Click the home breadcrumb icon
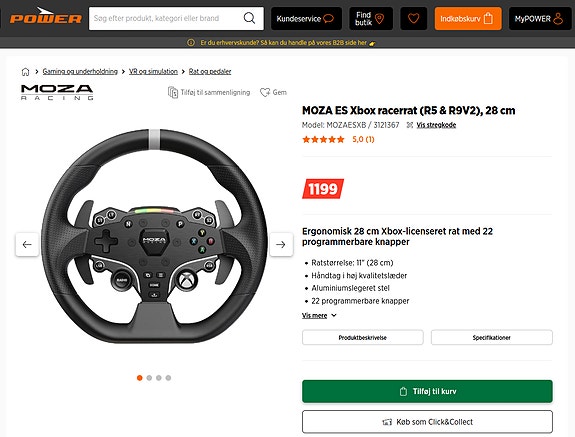 click(25, 71)
